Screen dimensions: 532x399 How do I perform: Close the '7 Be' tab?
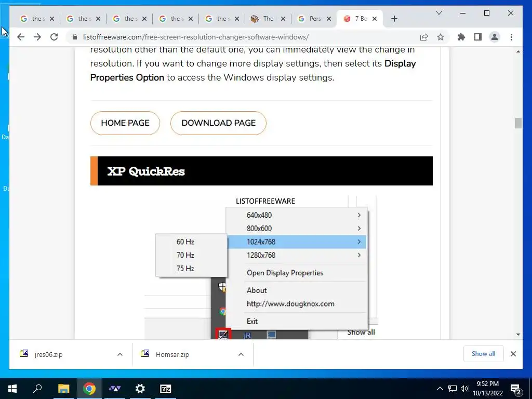click(x=375, y=19)
